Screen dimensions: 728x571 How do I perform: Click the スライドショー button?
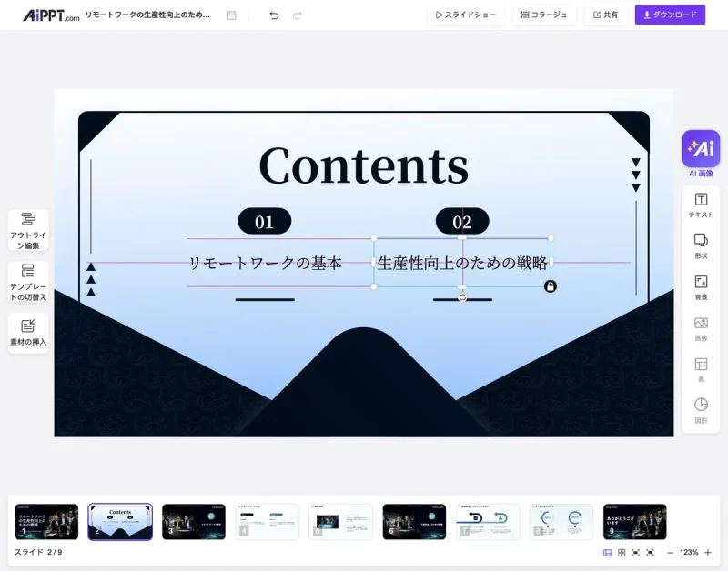click(466, 15)
